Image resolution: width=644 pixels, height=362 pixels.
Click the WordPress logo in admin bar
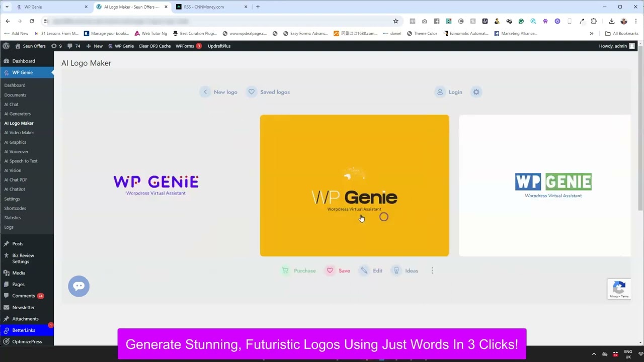6,46
